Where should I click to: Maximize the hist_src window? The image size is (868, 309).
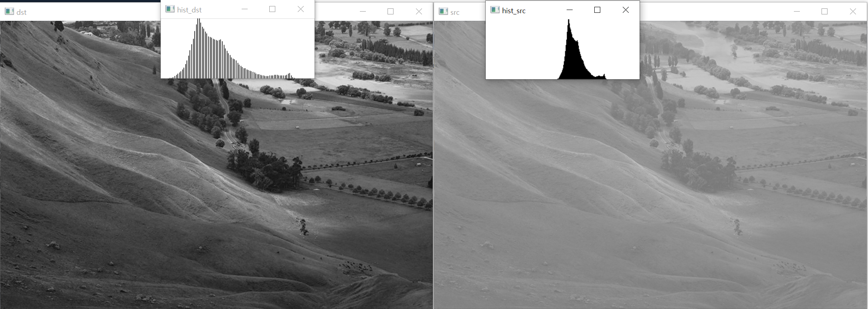click(x=597, y=10)
